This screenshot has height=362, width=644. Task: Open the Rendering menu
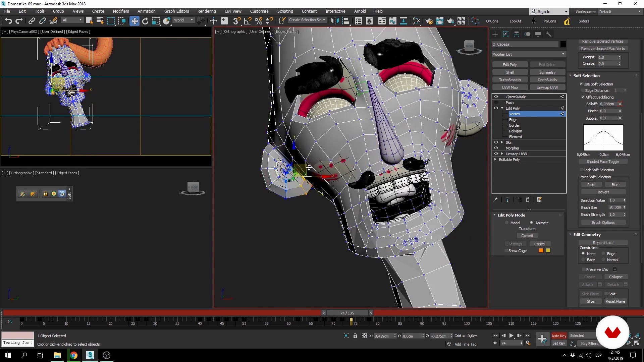pyautogui.click(x=207, y=11)
